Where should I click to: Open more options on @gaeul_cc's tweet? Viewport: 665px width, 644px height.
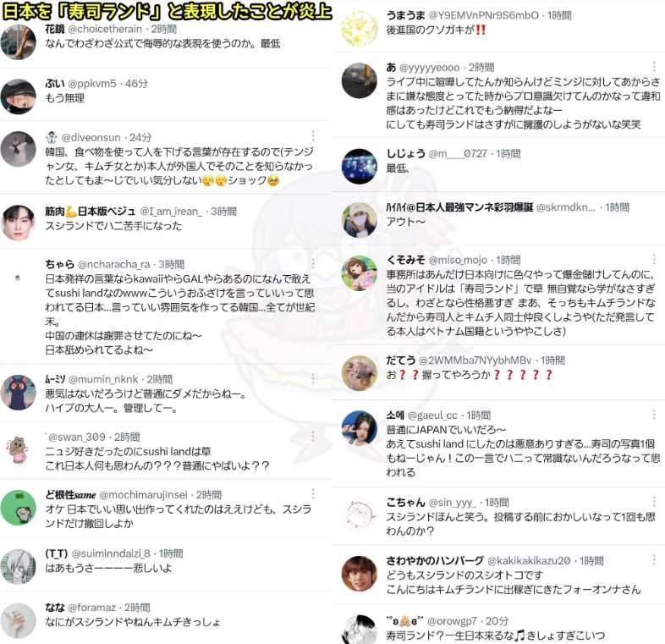[x=654, y=414]
